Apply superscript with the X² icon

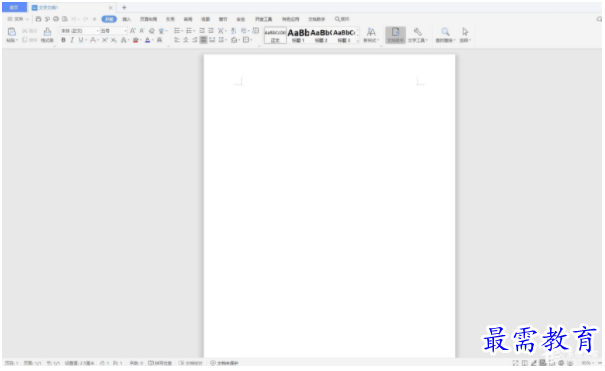(x=105, y=40)
